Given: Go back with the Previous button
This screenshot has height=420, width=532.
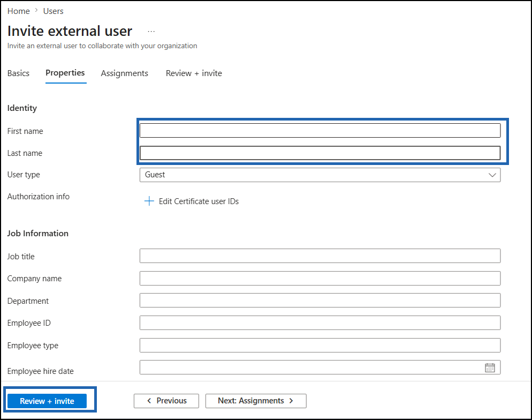Looking at the screenshot, I should pyautogui.click(x=166, y=401).
